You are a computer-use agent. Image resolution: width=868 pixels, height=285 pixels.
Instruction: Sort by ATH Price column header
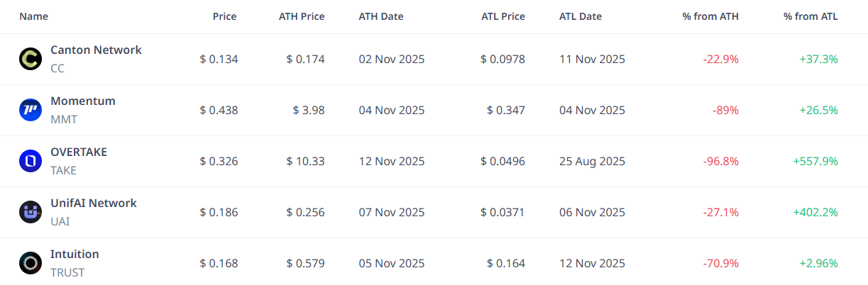pos(302,16)
